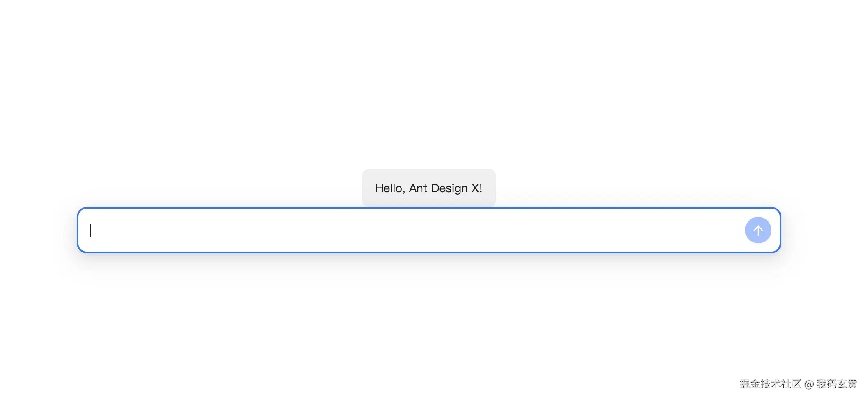The height and width of the screenshot is (400, 868).
Task: Click the blue send arrow button
Action: pos(758,230)
